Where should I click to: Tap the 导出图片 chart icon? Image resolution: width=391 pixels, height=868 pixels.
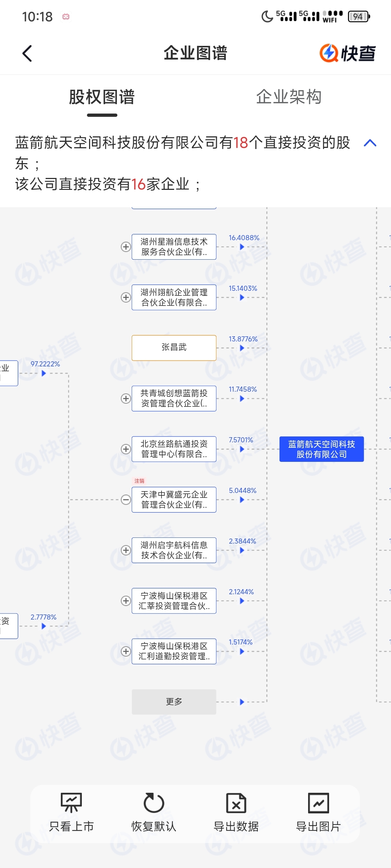319,803
